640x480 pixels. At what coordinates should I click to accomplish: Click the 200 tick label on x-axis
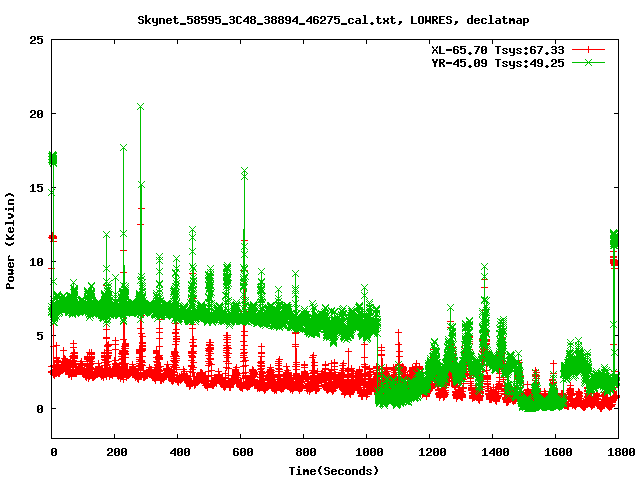[x=115, y=452]
